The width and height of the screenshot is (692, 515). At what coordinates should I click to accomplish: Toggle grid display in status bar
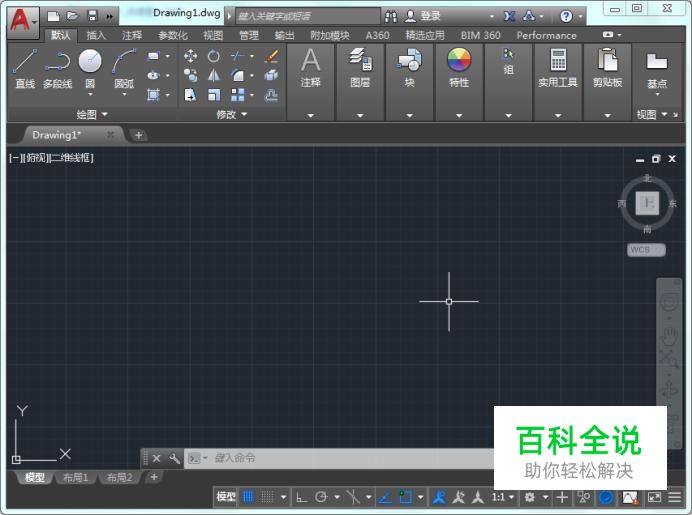tap(249, 497)
